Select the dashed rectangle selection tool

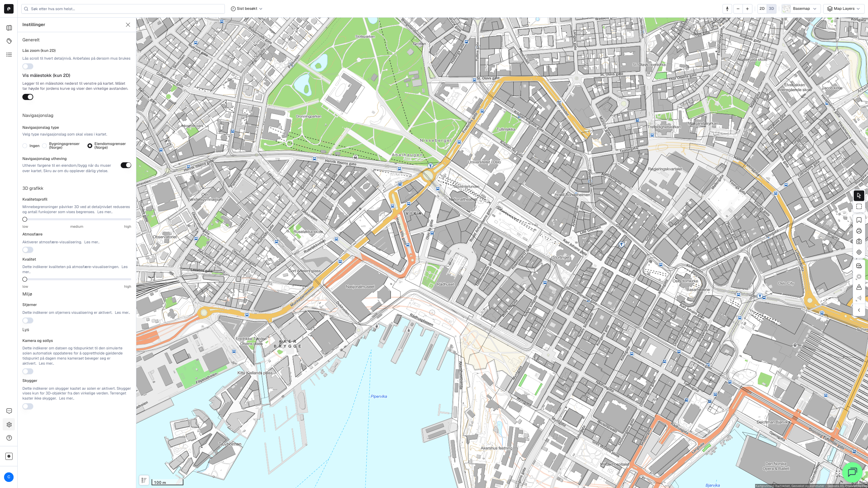pos(859,206)
